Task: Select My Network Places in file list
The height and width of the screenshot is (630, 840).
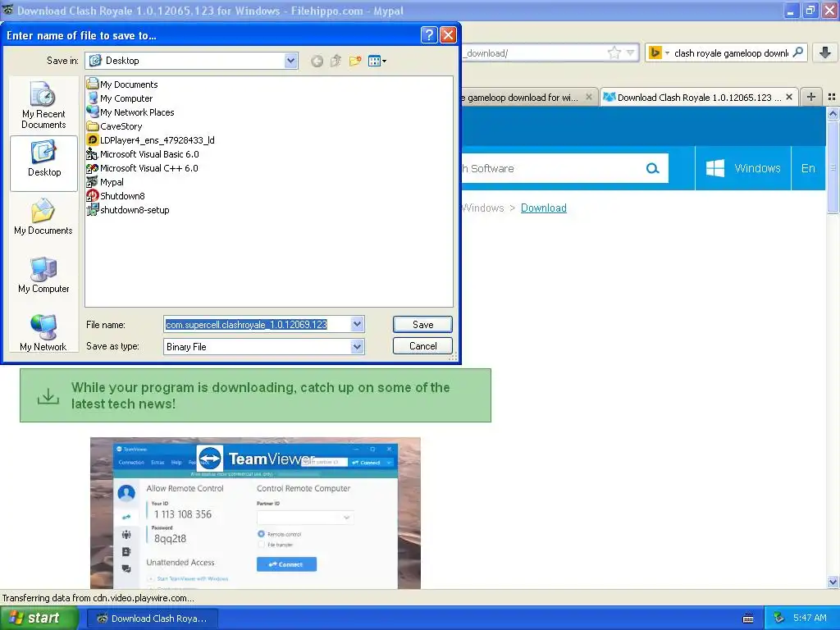Action: click(x=130, y=112)
